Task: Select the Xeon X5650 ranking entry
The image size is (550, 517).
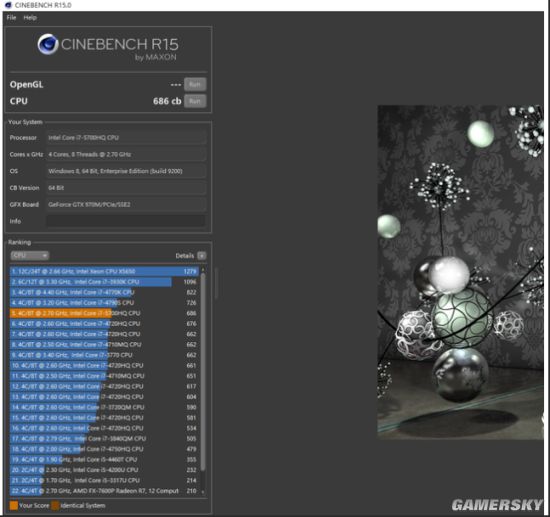Action: [105, 271]
